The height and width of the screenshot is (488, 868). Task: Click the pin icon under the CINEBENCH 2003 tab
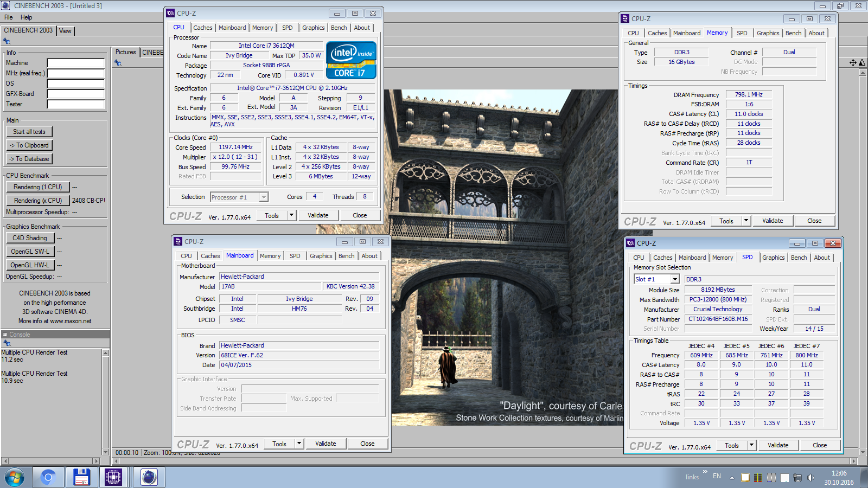pyautogui.click(x=7, y=41)
